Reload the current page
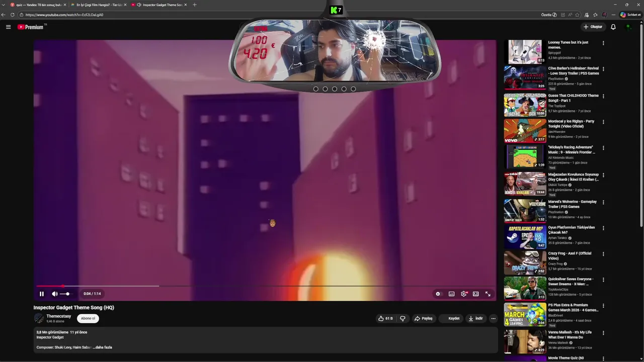The image size is (644, 362). 13,15
